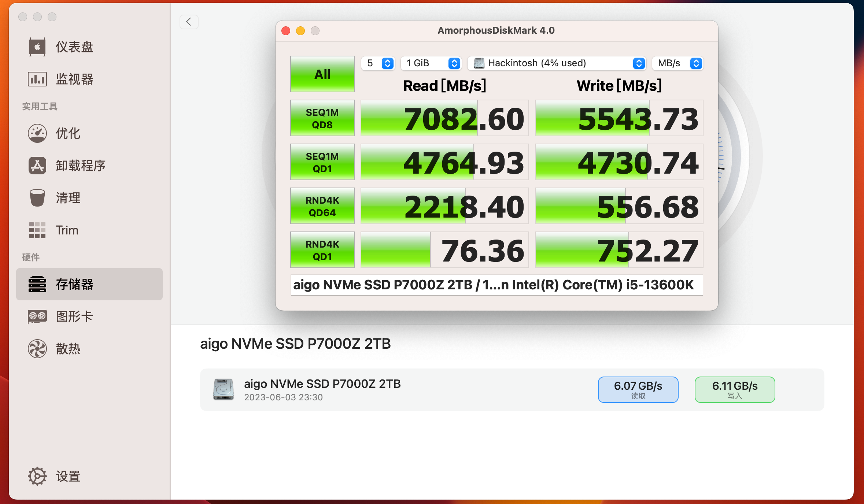Select the Optimize (优化) gauge icon
Screen dimensions: 864x504
pos(37,133)
